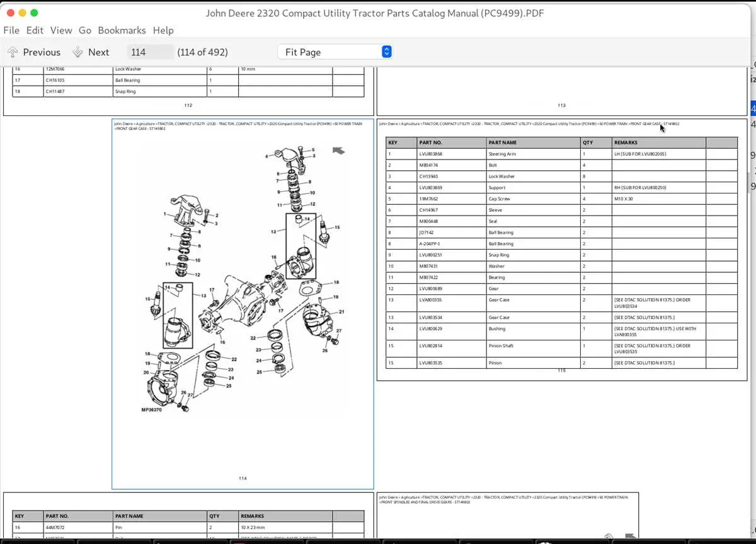Click part number 44M7072 in bottom table

tap(55, 528)
